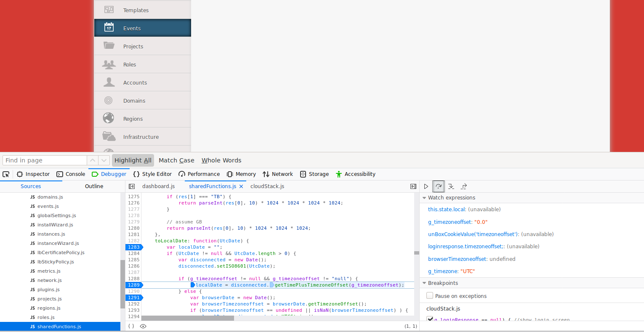The image size is (644, 332).
Task: Click the cloudStack.js breakpoints group heading
Action: (x=443, y=308)
